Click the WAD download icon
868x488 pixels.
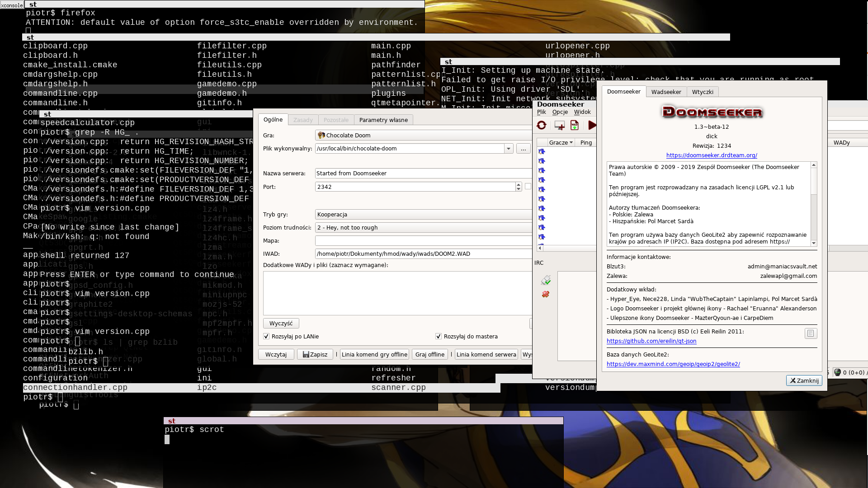tap(575, 126)
